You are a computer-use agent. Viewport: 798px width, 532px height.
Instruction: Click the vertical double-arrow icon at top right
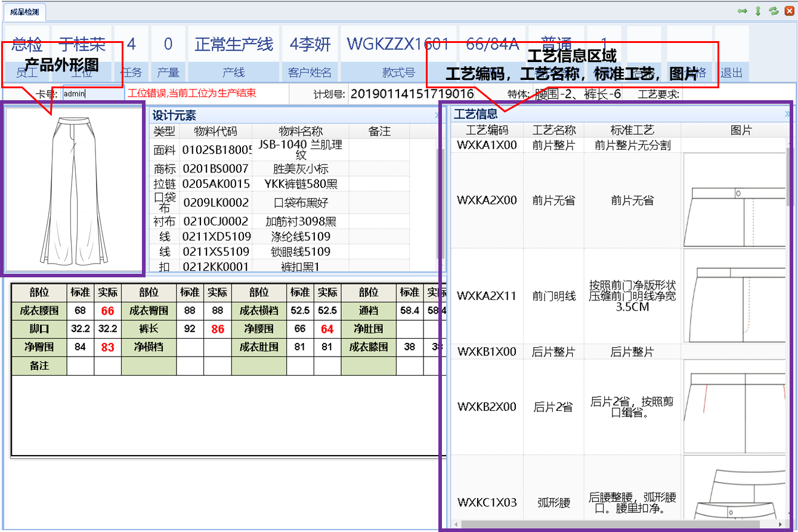pos(758,11)
